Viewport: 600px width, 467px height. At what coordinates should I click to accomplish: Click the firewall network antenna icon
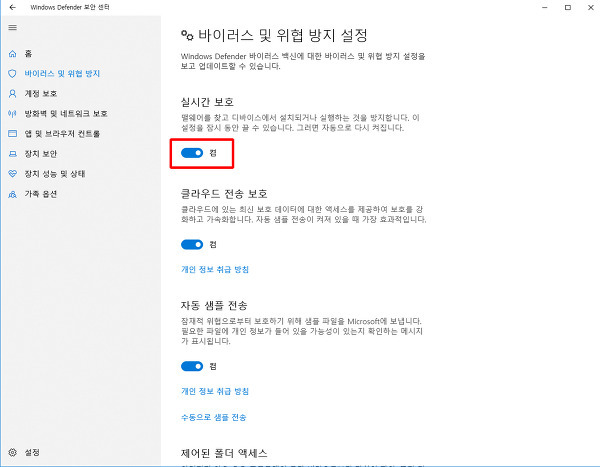pyautogui.click(x=13, y=114)
